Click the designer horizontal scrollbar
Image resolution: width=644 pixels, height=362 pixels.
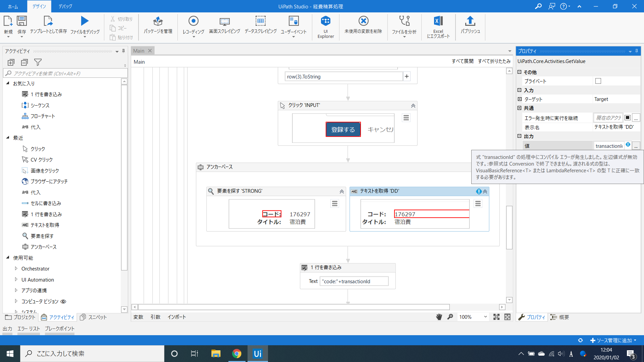point(294,307)
